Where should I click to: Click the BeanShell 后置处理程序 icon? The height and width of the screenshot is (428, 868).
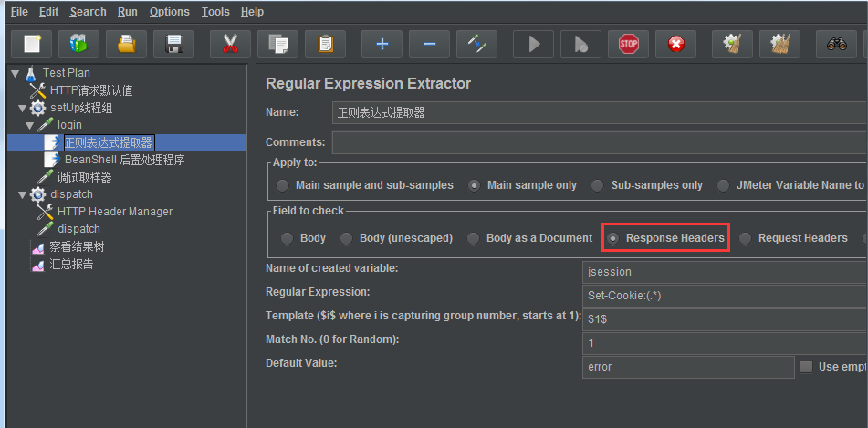pyautogui.click(x=51, y=160)
